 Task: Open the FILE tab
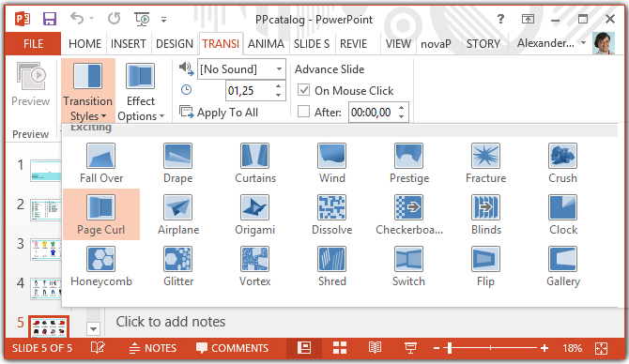click(x=33, y=44)
